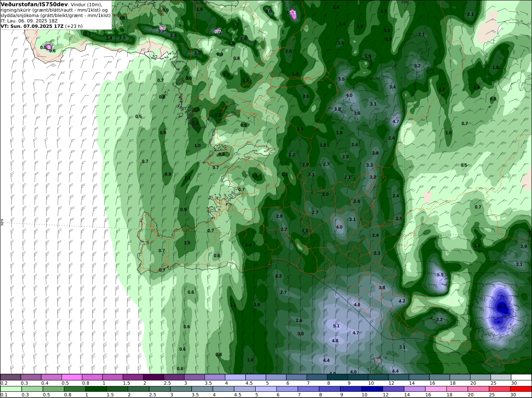Click the 3.4 precipitation value label

pyautogui.click(x=392, y=87)
